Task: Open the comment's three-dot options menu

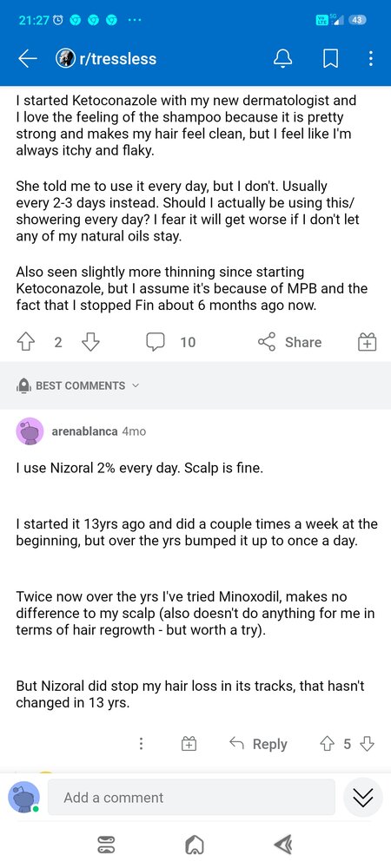Action: tap(142, 744)
